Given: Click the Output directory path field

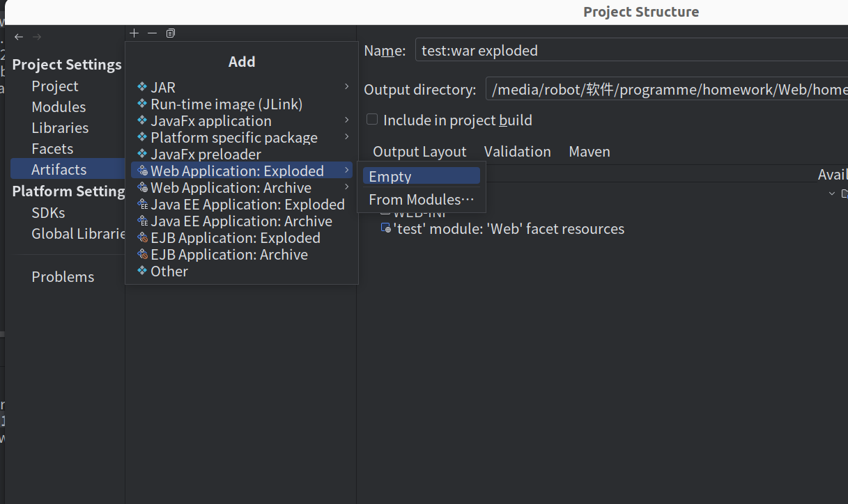Looking at the screenshot, I should pyautogui.click(x=665, y=90).
